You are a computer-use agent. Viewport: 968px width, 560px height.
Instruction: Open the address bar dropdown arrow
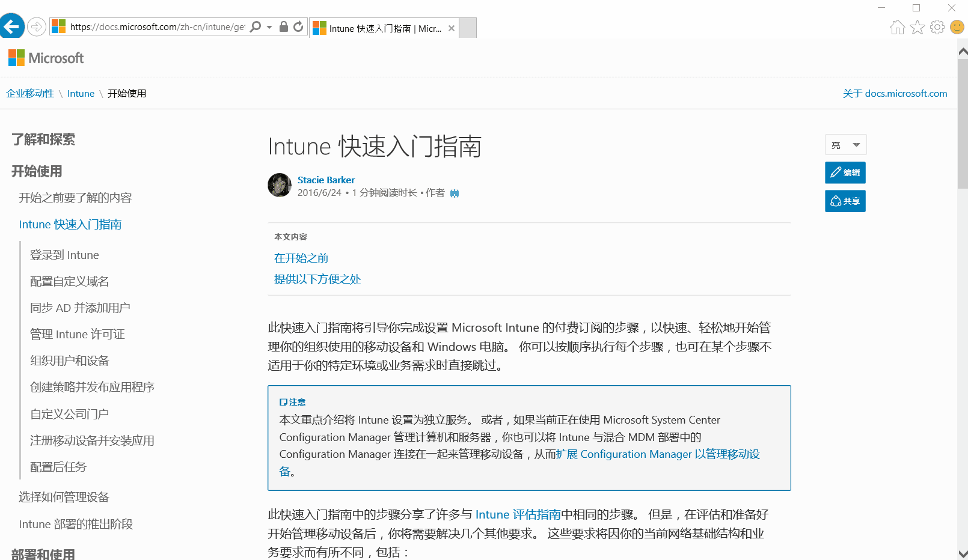[x=269, y=27]
